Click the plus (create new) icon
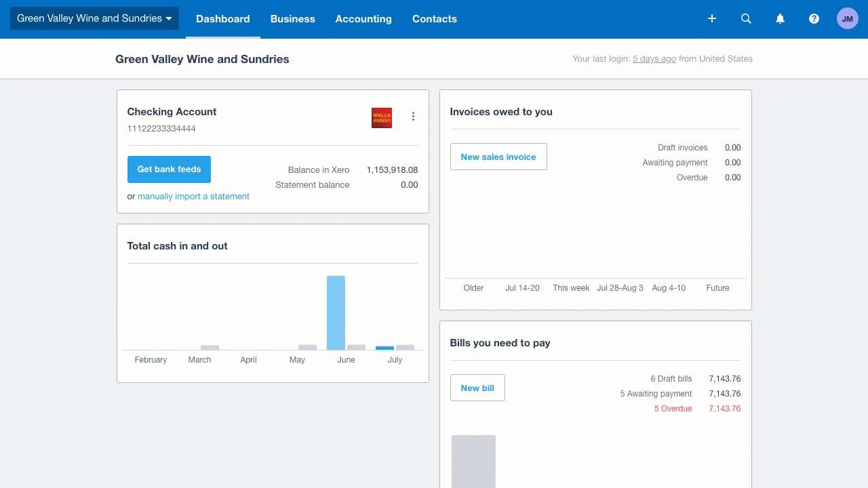Image resolution: width=868 pixels, height=488 pixels. [712, 19]
